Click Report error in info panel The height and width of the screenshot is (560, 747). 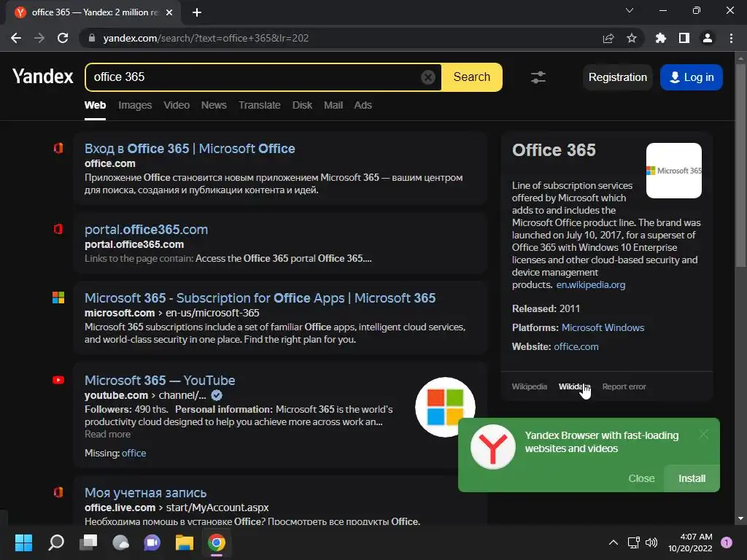click(x=624, y=386)
